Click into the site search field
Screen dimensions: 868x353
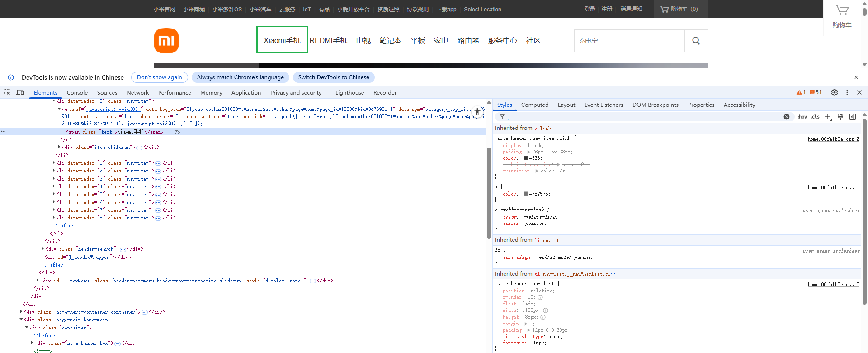pyautogui.click(x=629, y=41)
